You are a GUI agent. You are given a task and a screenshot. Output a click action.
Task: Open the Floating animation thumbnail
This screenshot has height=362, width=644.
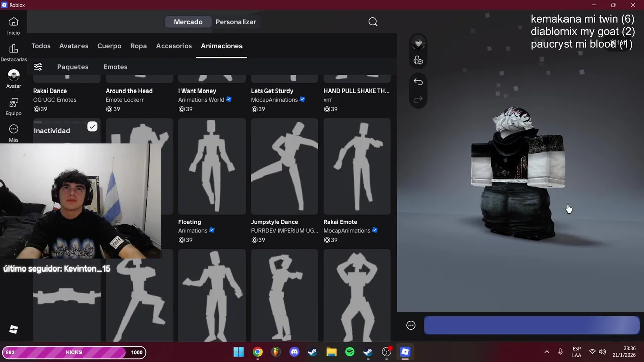pos(212,166)
